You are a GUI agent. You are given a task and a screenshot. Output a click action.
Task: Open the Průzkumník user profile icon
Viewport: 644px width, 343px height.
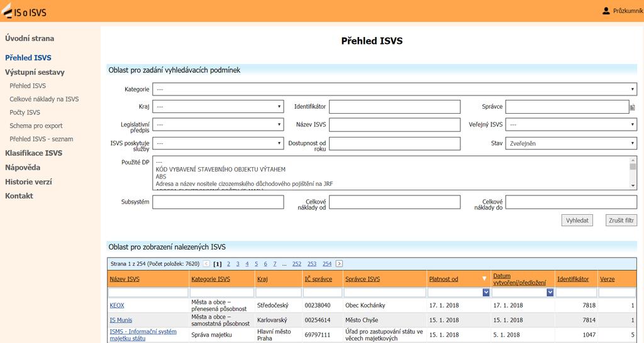(606, 11)
